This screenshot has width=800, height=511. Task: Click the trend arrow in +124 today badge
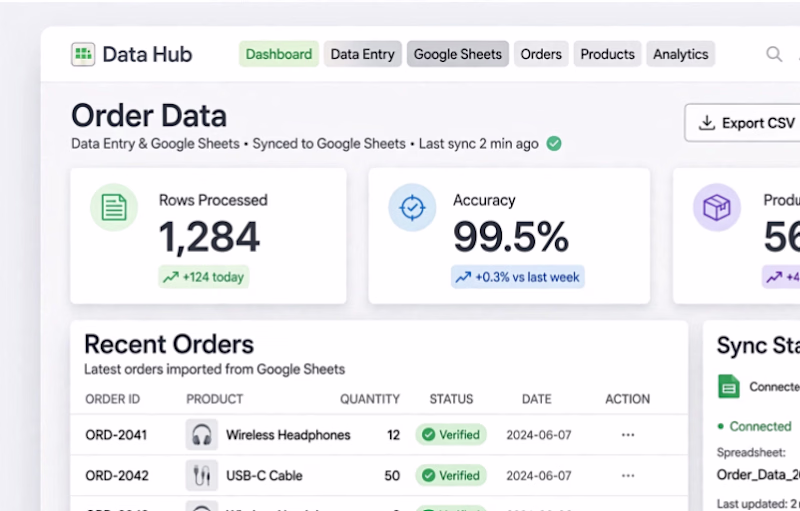coord(170,277)
